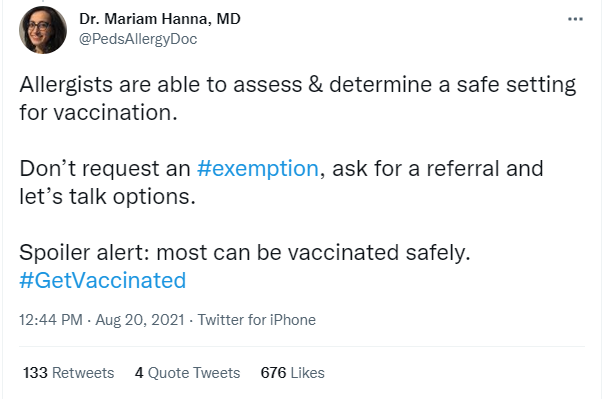Open the #GetVaccinated hashtag
The image size is (604, 399).
(x=102, y=280)
